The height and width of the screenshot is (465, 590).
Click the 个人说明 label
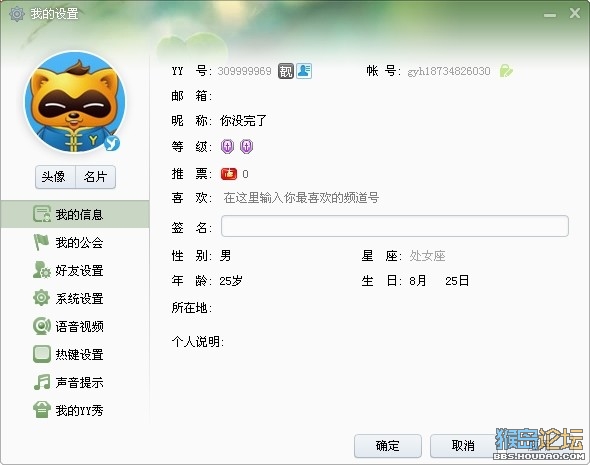(198, 342)
